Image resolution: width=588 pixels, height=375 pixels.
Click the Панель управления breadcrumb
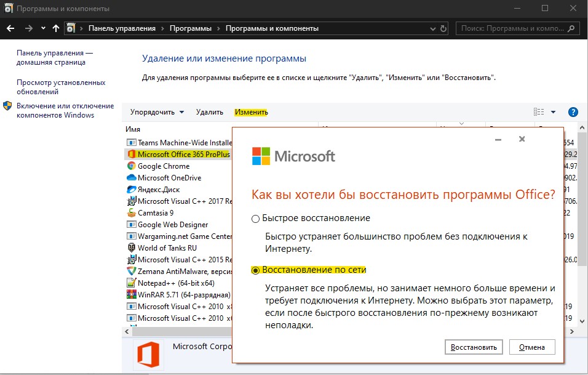pyautogui.click(x=122, y=28)
